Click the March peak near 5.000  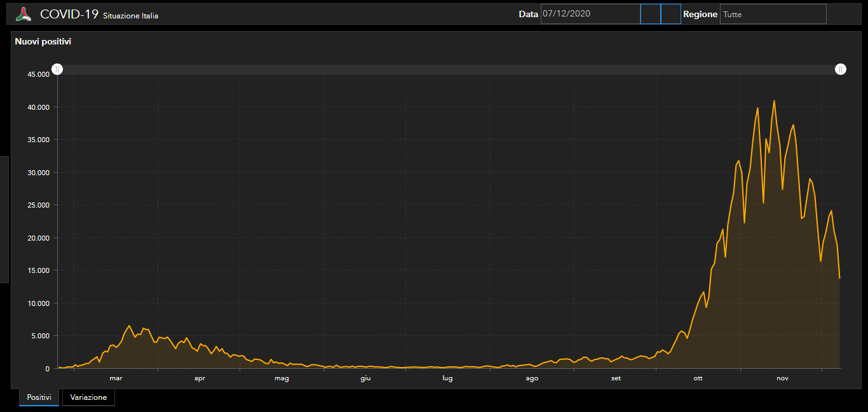[129, 326]
